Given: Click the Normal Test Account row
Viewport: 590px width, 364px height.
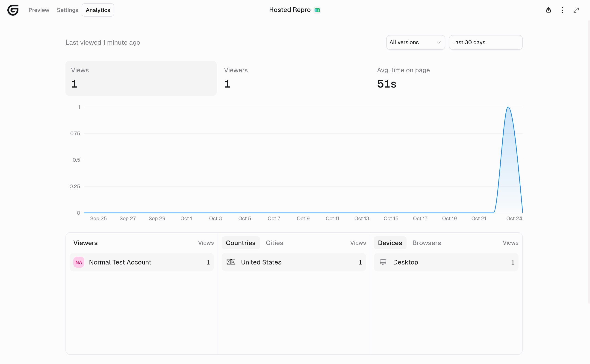Looking at the screenshot, I should coord(142,262).
